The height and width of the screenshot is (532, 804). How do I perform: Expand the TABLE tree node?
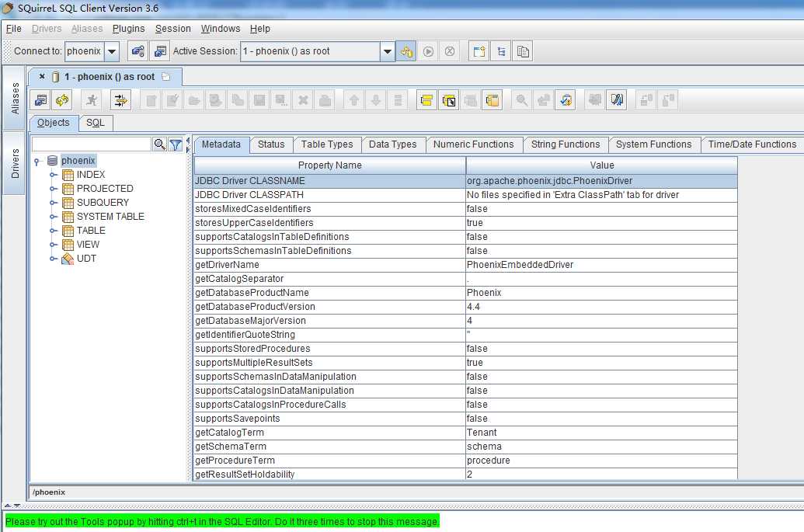pyautogui.click(x=53, y=231)
